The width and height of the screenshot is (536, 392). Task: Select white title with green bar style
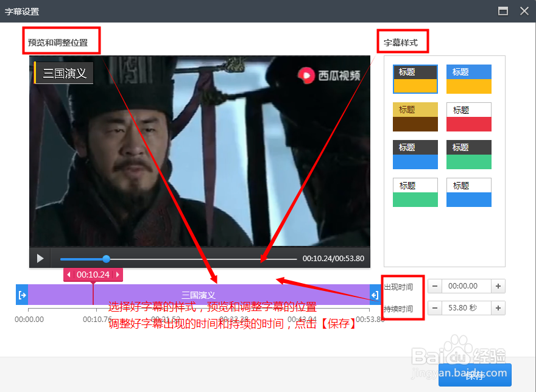(415, 192)
